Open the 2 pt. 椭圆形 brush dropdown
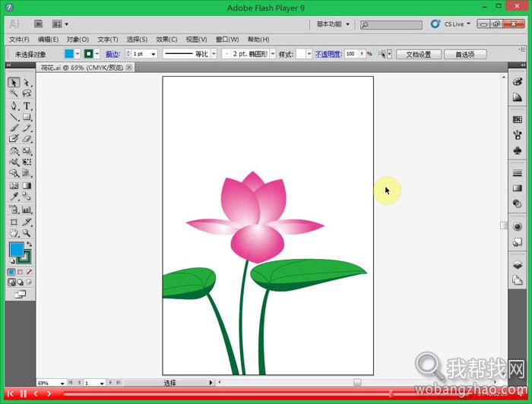The width and height of the screenshot is (532, 404). pos(273,54)
